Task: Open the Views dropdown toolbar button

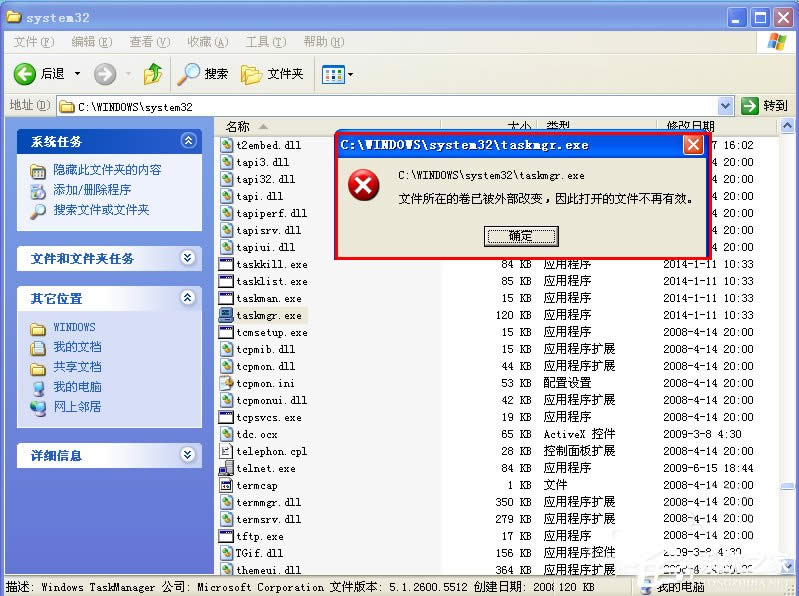Action: click(x=336, y=74)
